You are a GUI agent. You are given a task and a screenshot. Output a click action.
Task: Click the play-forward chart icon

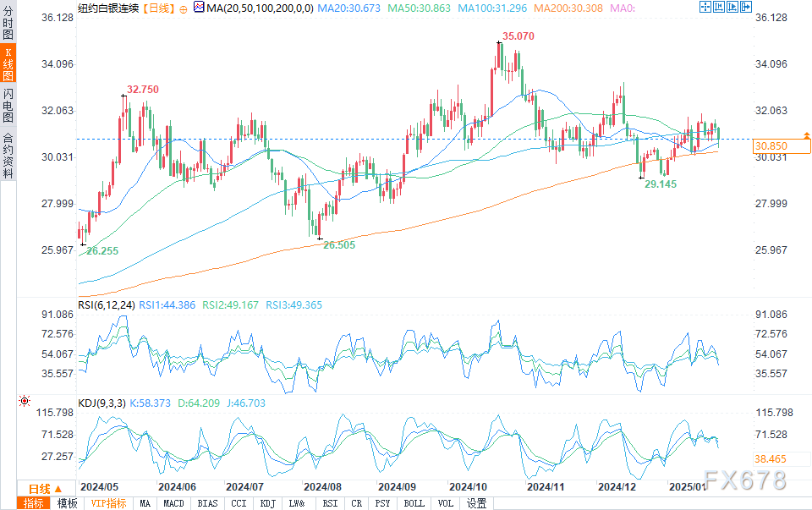[x=732, y=7]
